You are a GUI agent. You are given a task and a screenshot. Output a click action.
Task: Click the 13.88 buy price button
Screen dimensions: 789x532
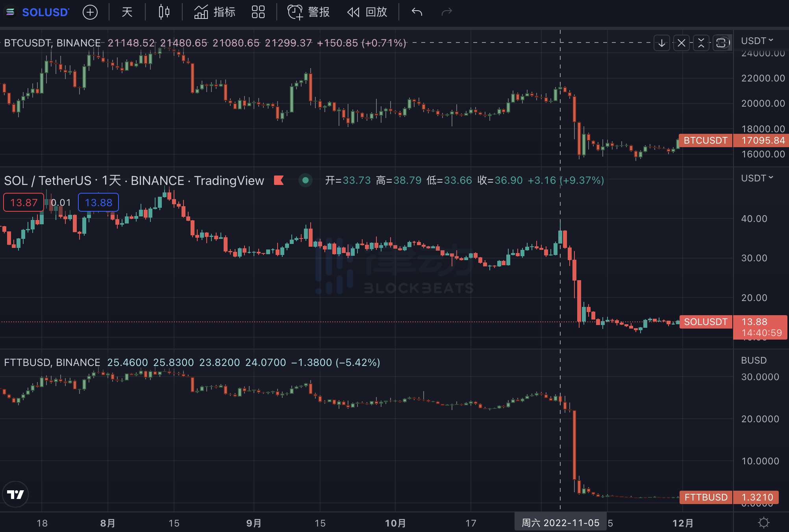(98, 202)
